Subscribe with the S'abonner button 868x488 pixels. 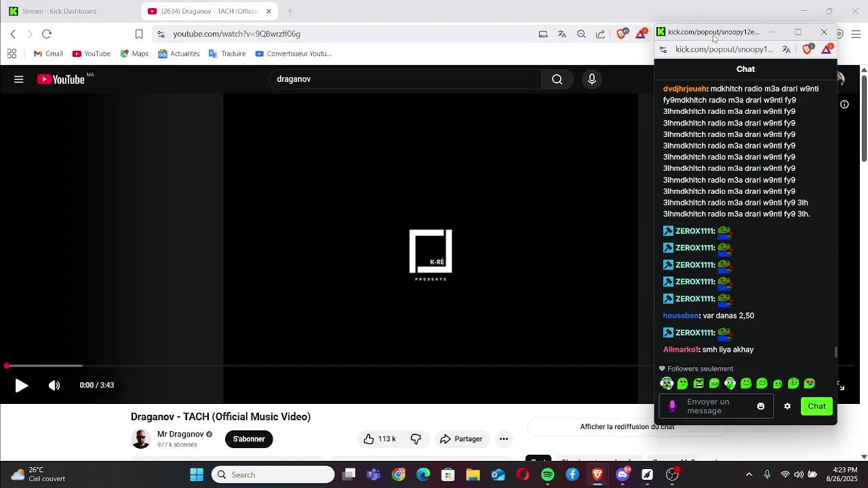pyautogui.click(x=249, y=439)
